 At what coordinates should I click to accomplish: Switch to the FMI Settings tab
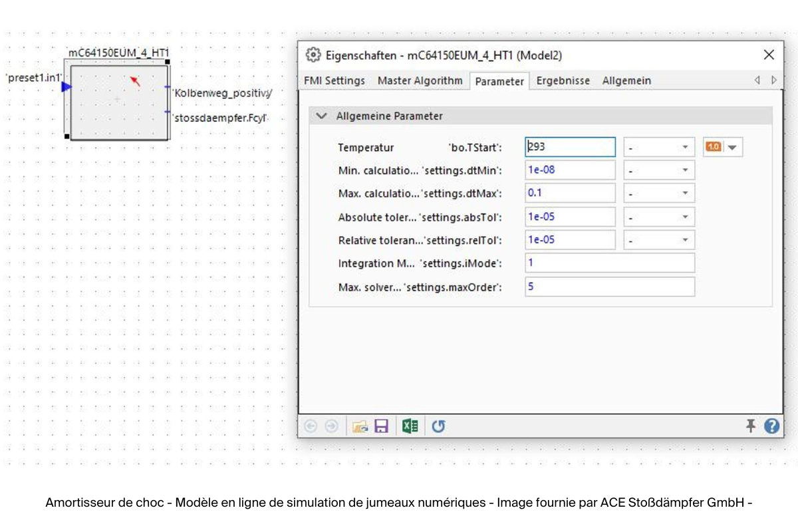pos(334,80)
